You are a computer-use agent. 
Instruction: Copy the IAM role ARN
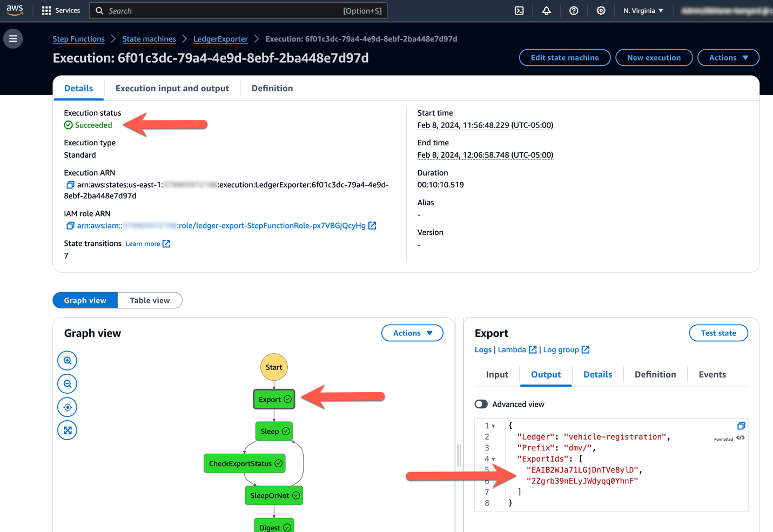tap(70, 226)
